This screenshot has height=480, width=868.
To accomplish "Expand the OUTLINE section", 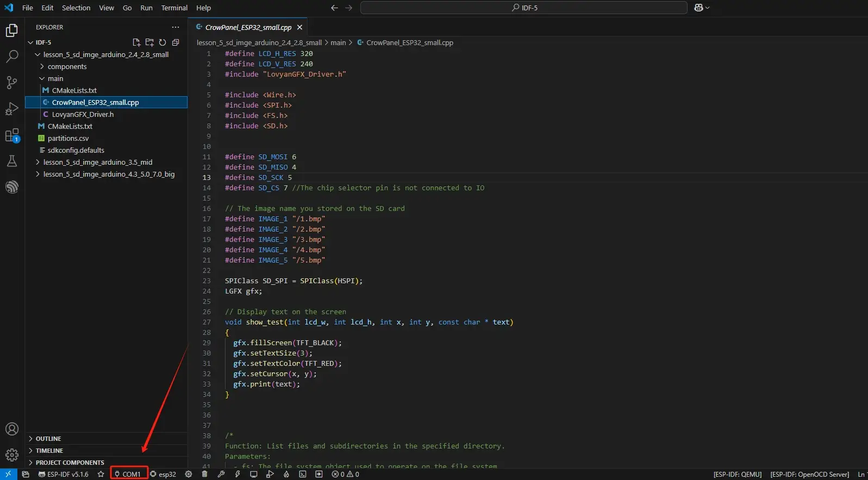I will click(x=48, y=439).
